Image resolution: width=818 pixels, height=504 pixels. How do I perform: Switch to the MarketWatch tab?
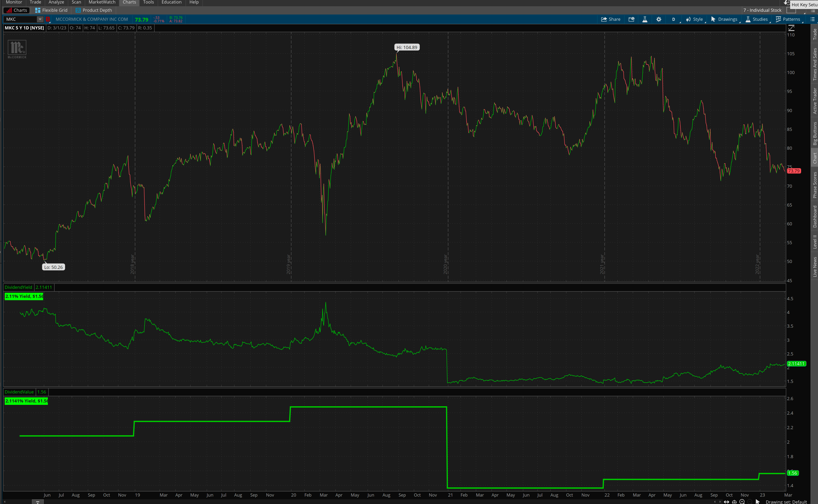coord(102,2)
